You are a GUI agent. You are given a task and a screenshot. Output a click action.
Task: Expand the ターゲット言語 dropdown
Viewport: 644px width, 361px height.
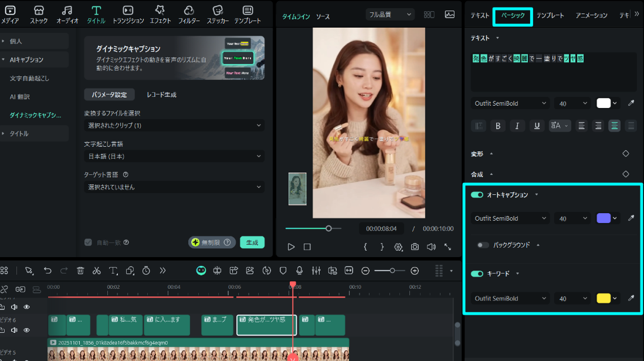pos(174,187)
